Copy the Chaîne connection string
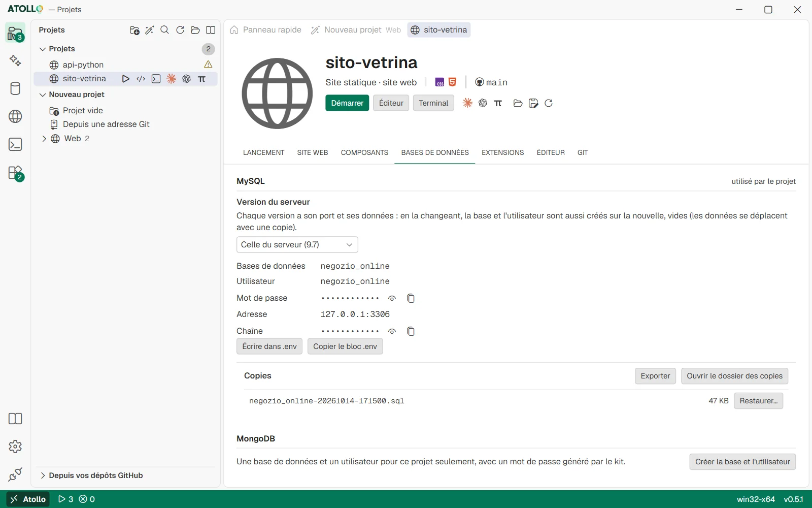Screen dimensions: 812x508 [411, 331]
